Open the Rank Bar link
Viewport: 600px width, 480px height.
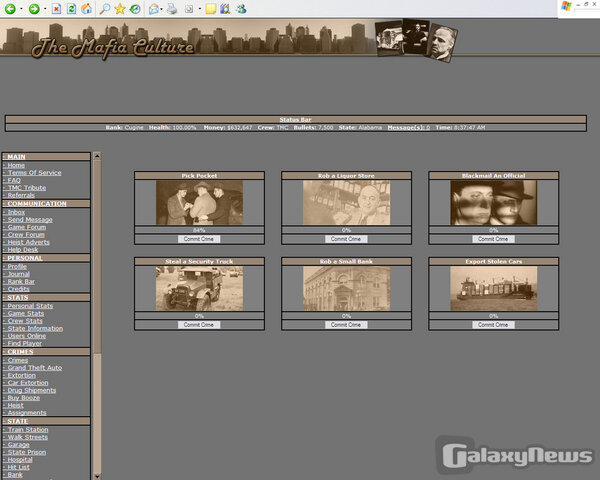tap(21, 281)
